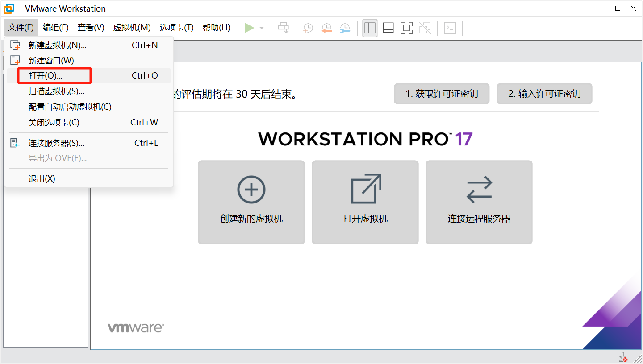Click the 创建新的虚拟机 label
The width and height of the screenshot is (643, 364).
[251, 219]
